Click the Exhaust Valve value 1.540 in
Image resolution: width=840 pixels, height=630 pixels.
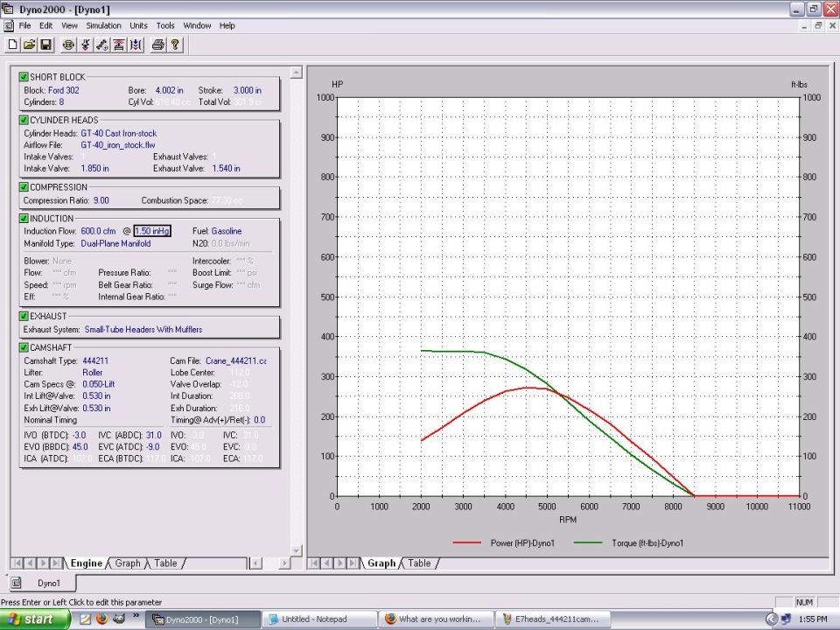(226, 168)
